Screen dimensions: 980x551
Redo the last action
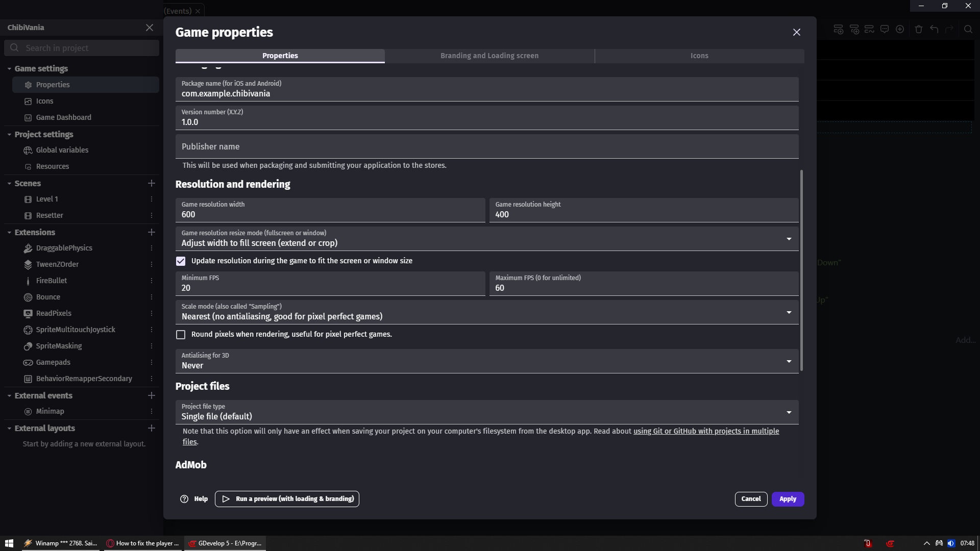(x=950, y=29)
